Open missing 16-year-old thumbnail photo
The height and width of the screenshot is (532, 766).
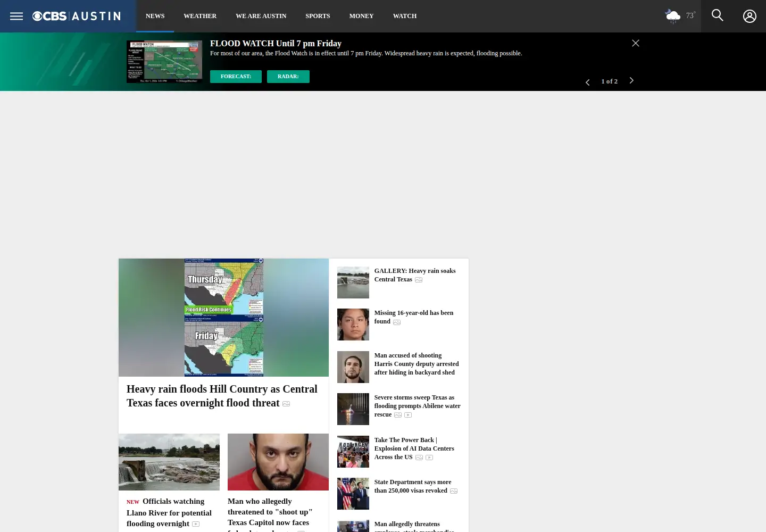pos(353,325)
